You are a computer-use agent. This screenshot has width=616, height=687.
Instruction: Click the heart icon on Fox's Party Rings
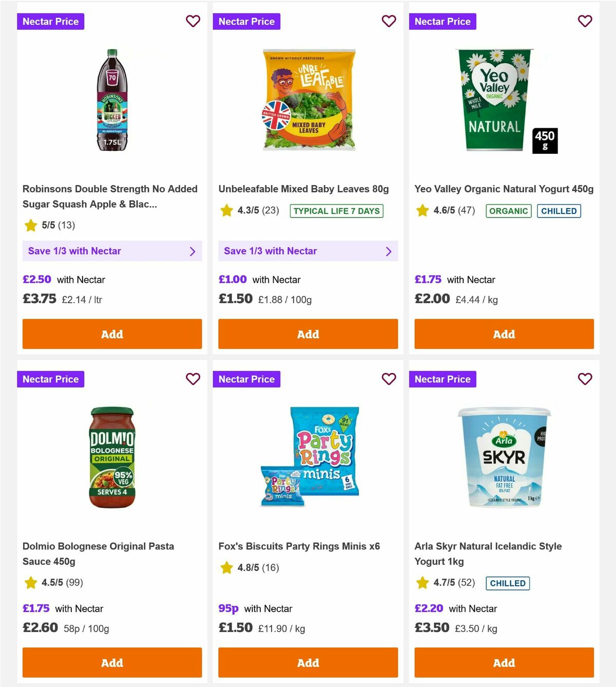tap(389, 379)
